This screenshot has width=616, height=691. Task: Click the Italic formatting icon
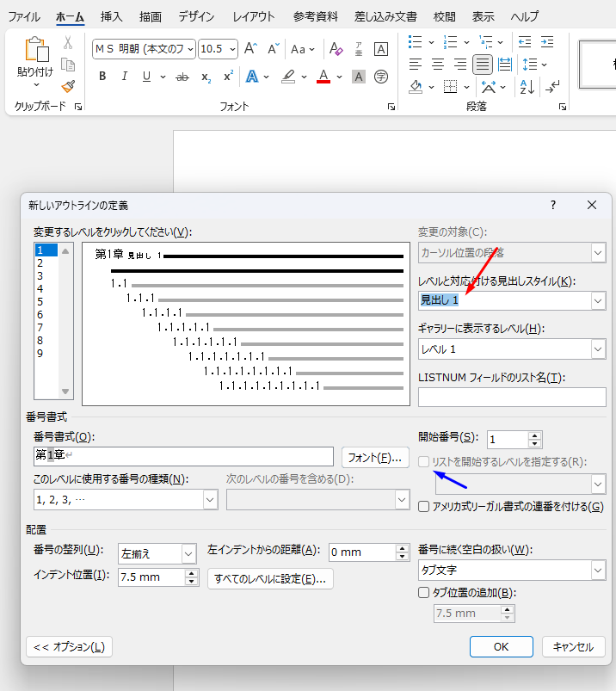pyautogui.click(x=125, y=77)
